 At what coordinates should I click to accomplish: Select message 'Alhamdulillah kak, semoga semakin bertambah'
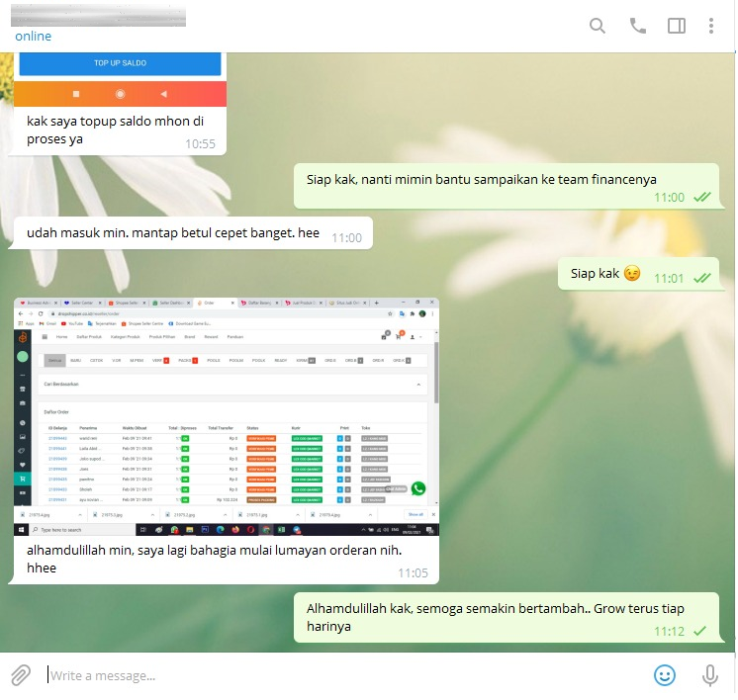tap(496, 617)
